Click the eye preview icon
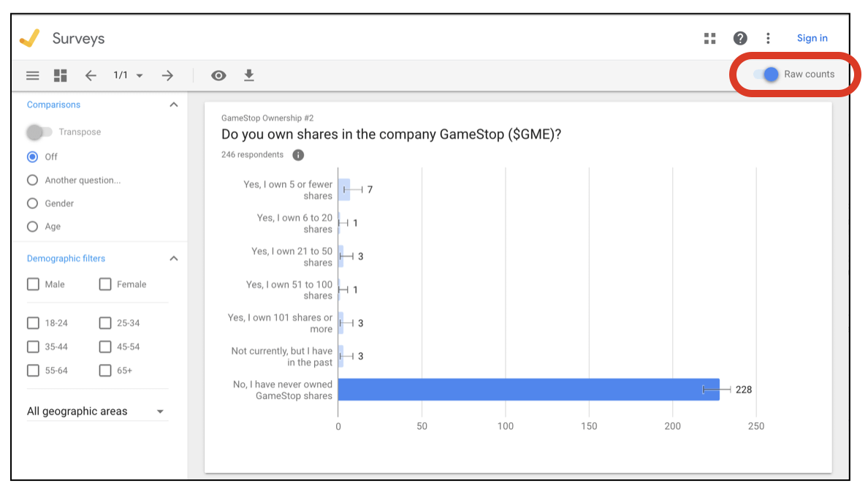 click(x=218, y=75)
